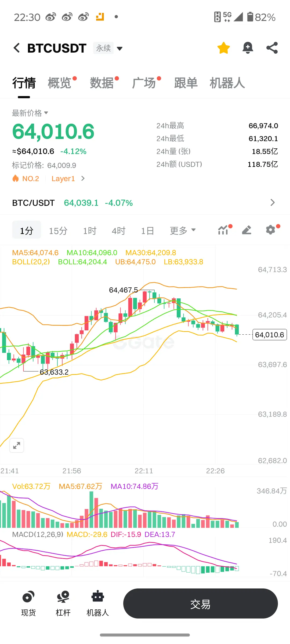Screen dimensions: 290x644
Task: Open the NO.2 hot ranking link
Action: (26, 178)
